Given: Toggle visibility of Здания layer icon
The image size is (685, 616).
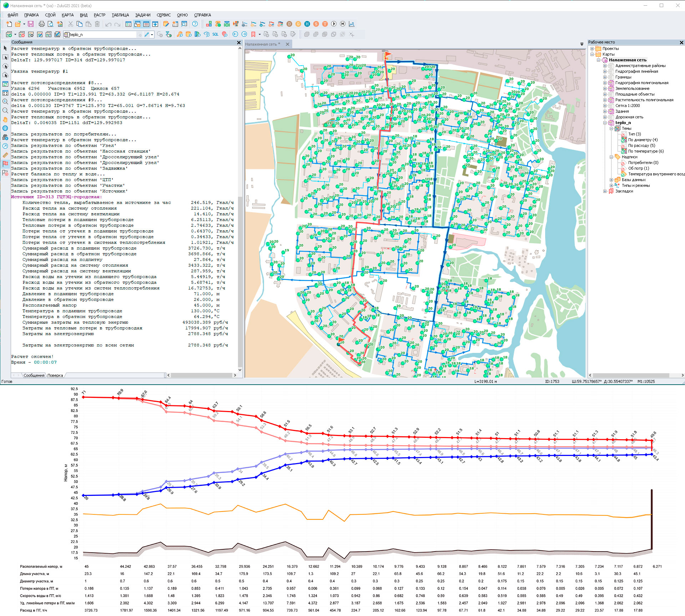Looking at the screenshot, I should (x=611, y=111).
